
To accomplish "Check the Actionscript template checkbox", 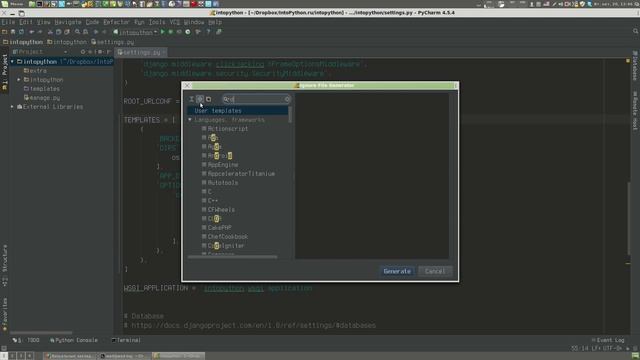I will pos(204,129).
